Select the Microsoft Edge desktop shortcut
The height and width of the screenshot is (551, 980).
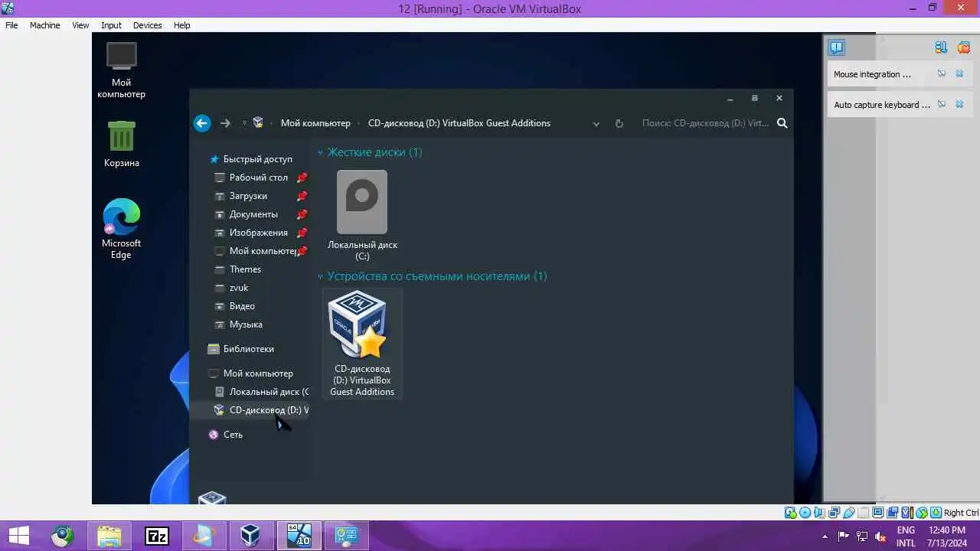tap(122, 229)
